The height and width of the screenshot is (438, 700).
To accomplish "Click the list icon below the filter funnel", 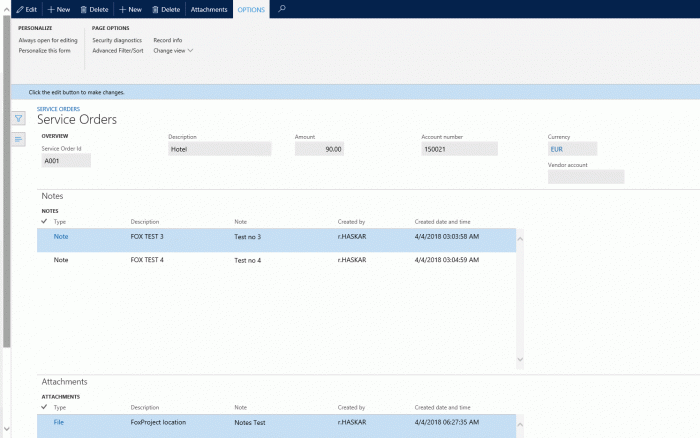I will (18, 139).
